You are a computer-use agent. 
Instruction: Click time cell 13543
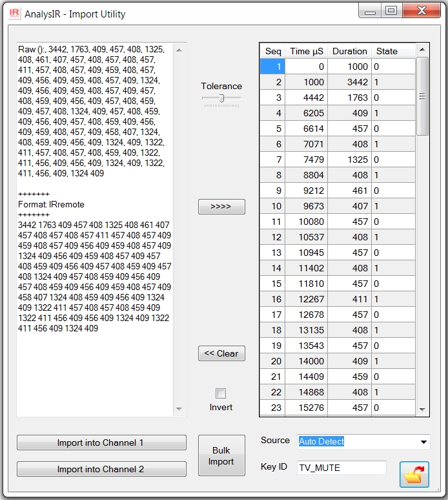[x=306, y=346]
